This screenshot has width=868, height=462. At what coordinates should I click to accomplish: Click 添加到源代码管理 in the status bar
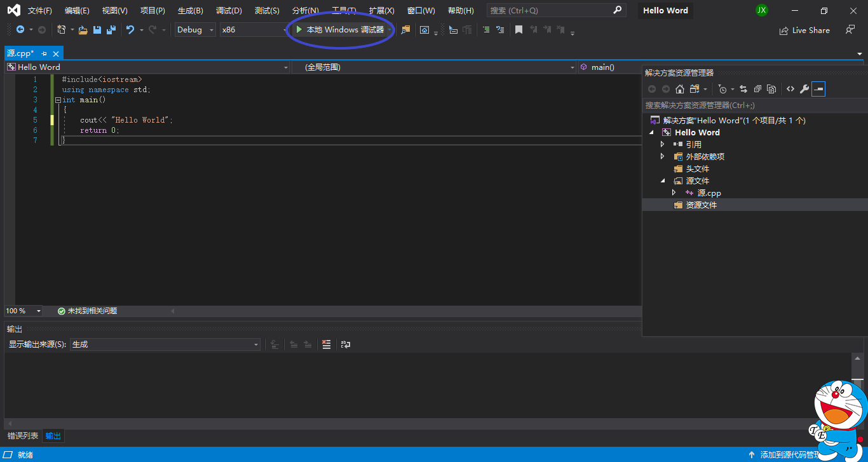pyautogui.click(x=794, y=454)
